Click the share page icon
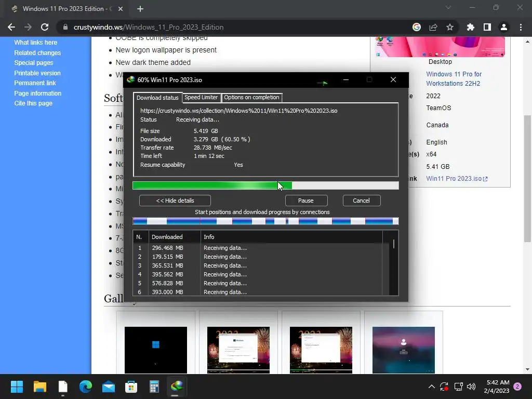Image resolution: width=532 pixels, height=399 pixels. [433, 27]
